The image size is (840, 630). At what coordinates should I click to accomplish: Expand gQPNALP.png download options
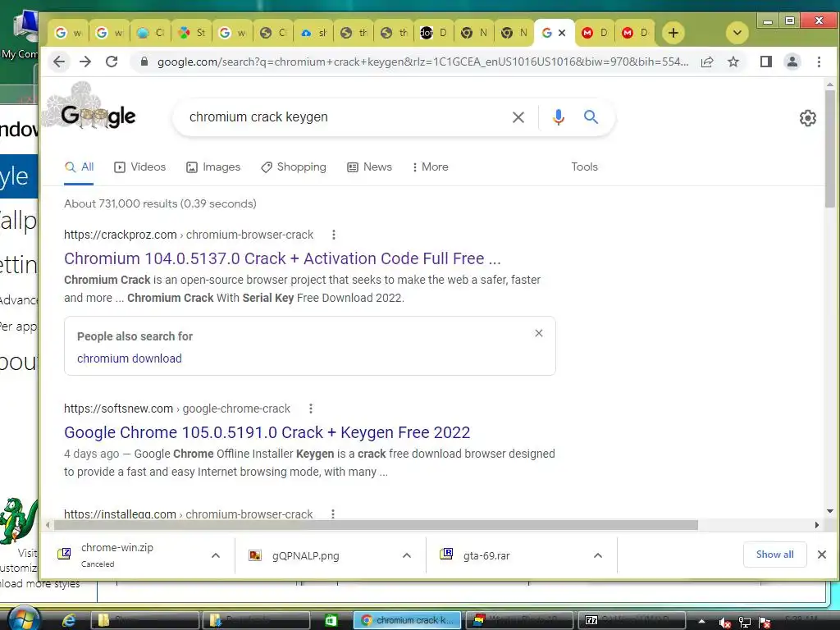[x=407, y=555]
